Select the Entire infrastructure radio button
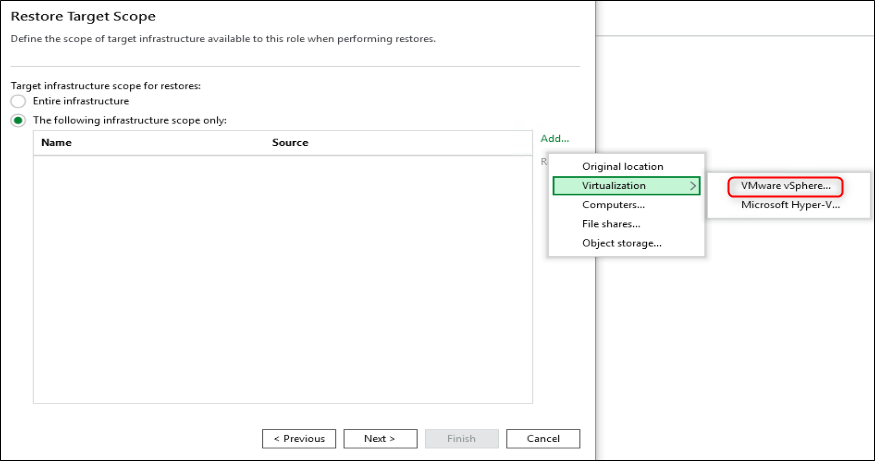The width and height of the screenshot is (875, 461). click(x=18, y=102)
